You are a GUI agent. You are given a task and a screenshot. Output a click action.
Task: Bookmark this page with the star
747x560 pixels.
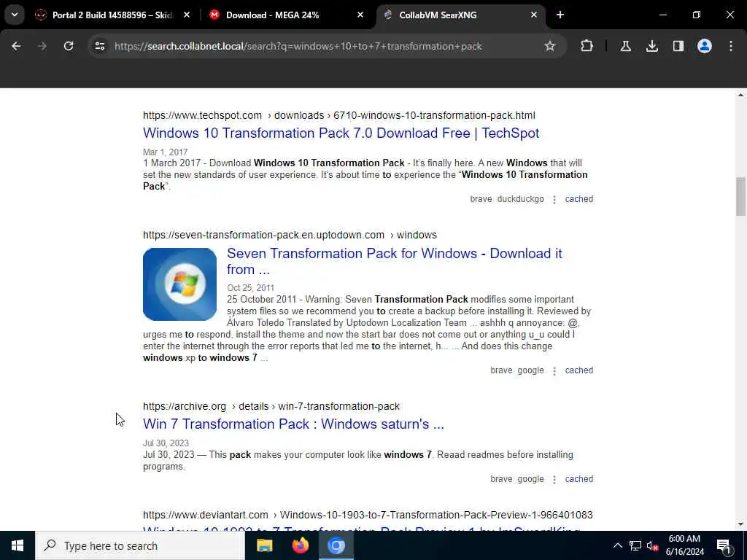[x=550, y=46]
